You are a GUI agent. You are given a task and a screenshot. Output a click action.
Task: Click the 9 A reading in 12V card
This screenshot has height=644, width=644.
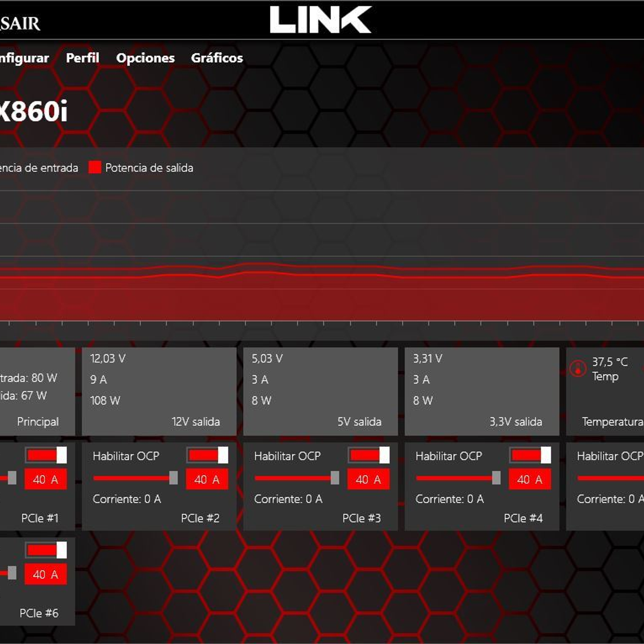tap(98, 379)
